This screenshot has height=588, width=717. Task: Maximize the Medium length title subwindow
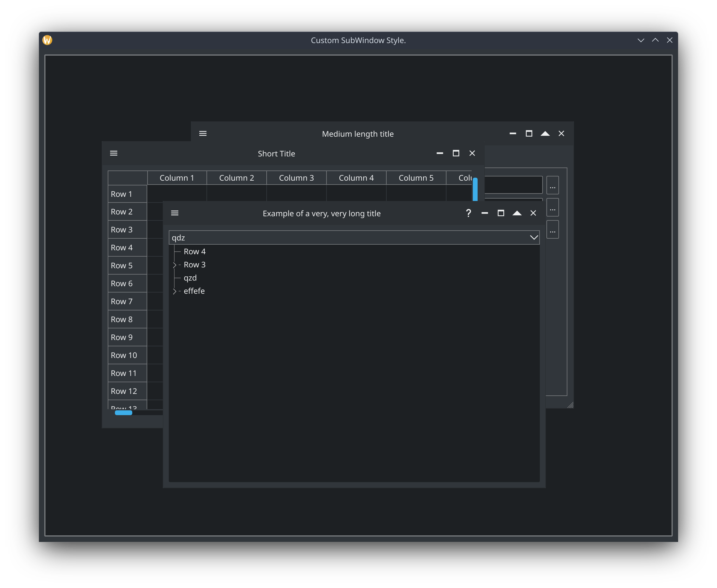tap(529, 133)
